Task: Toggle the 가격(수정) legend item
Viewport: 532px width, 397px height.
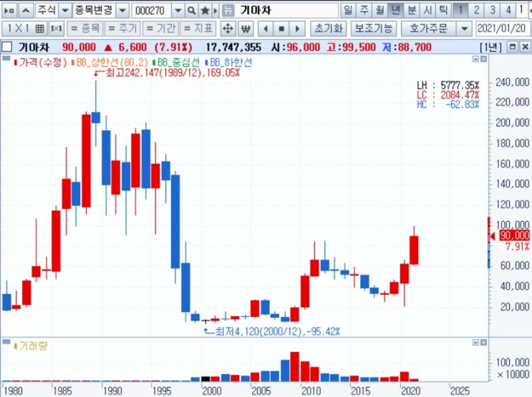Action: pyautogui.click(x=40, y=62)
